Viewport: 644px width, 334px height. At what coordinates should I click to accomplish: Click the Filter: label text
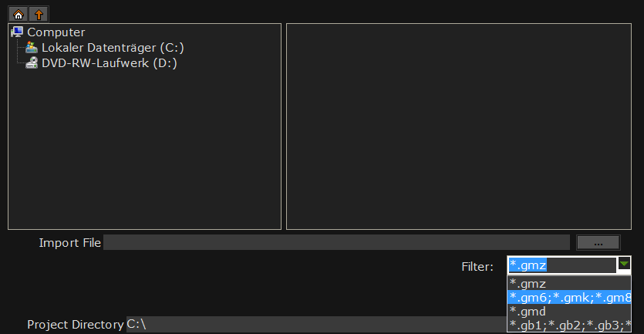click(477, 267)
